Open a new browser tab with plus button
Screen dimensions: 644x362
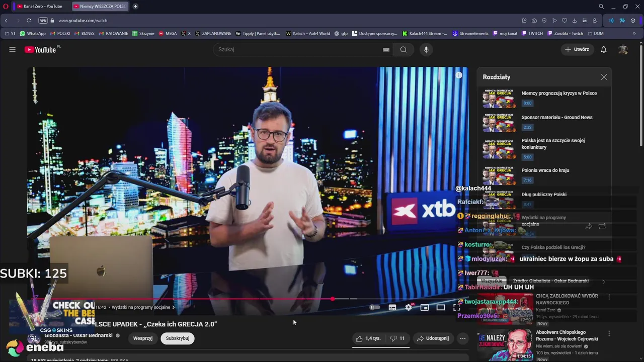tap(135, 7)
